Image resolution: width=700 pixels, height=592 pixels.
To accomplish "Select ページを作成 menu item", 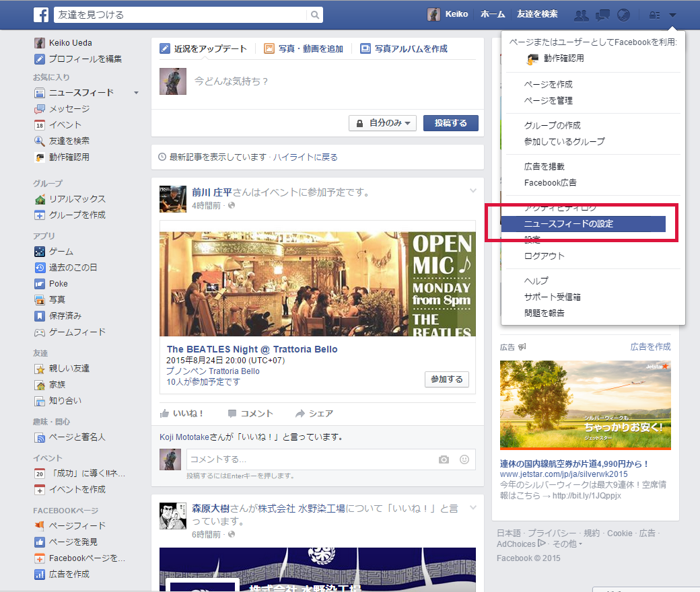I will point(548,84).
